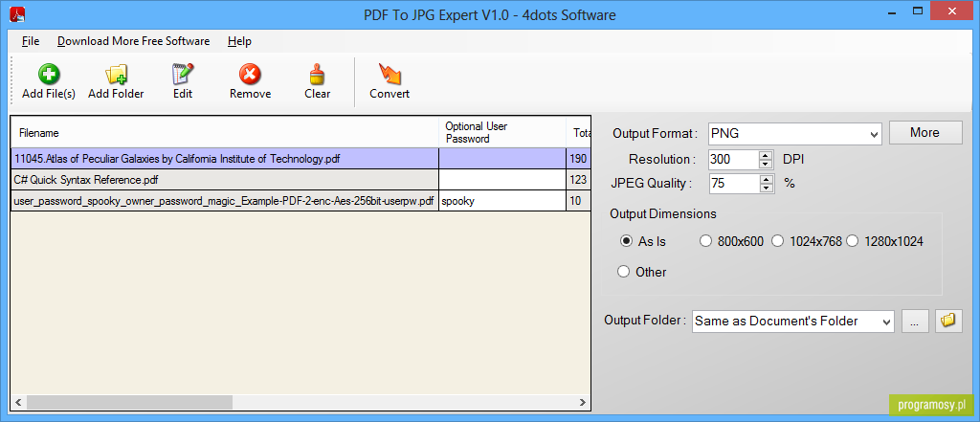The image size is (980, 422).
Task: Click the page count cell '10'
Action: (578, 201)
